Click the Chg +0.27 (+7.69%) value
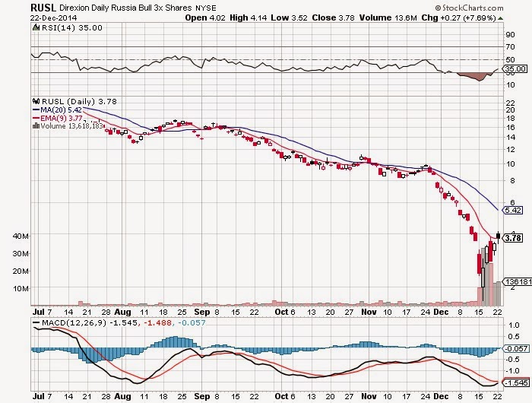The height and width of the screenshot is (403, 532). [459, 18]
